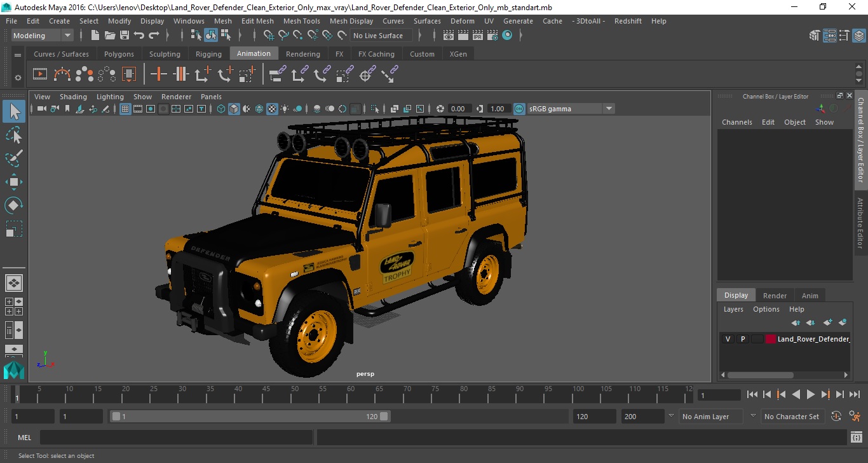Open the shelf options gear menu
Screen dimensions: 868x463
[x=18, y=78]
